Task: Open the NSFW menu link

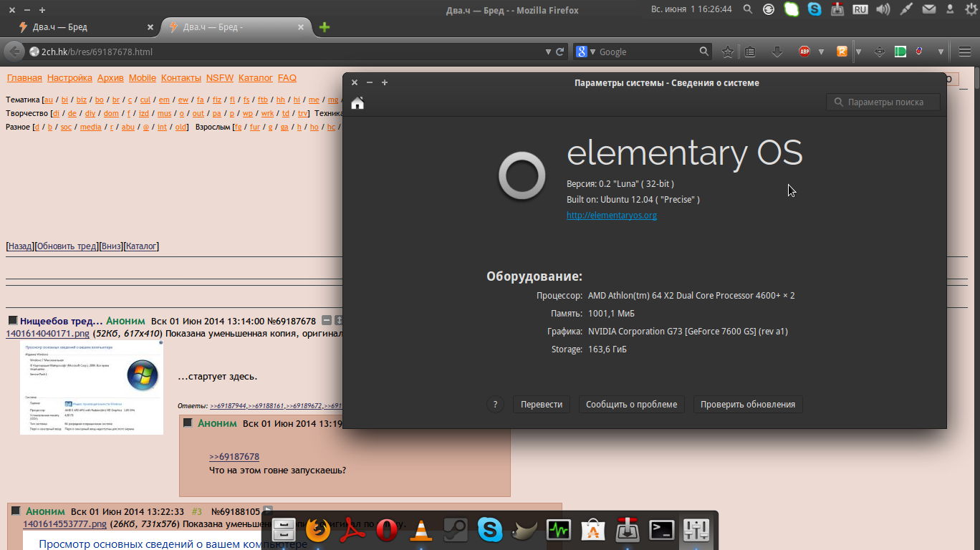Action: [220, 78]
